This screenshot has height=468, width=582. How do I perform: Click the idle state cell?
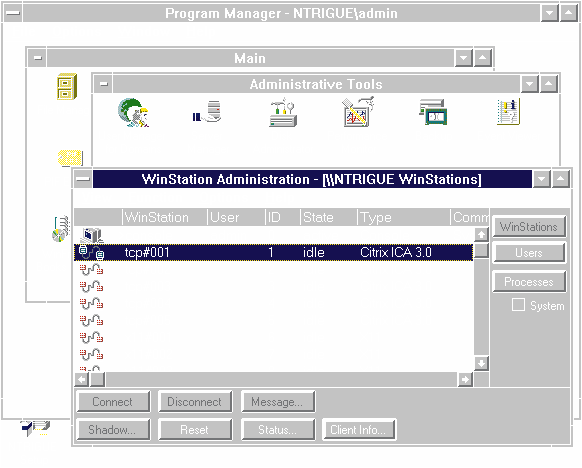(314, 252)
